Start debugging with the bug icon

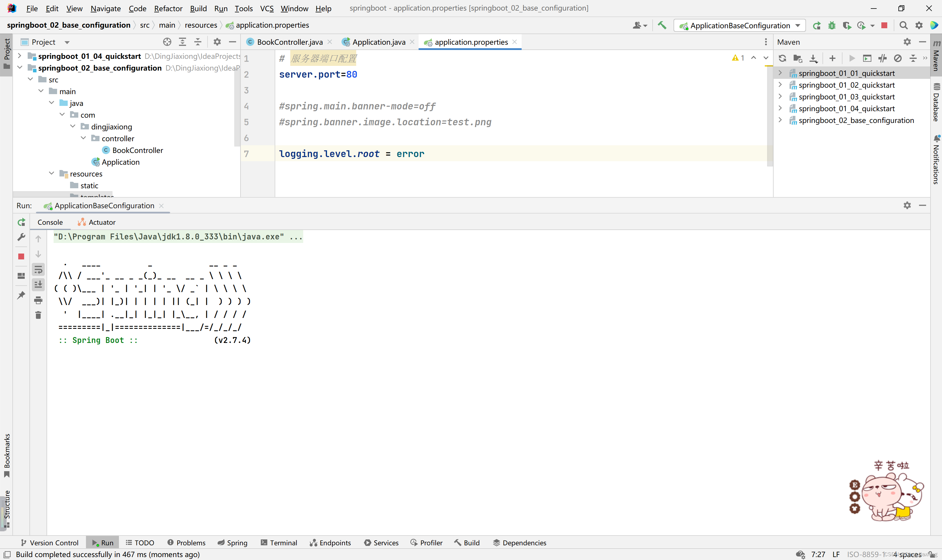(832, 25)
